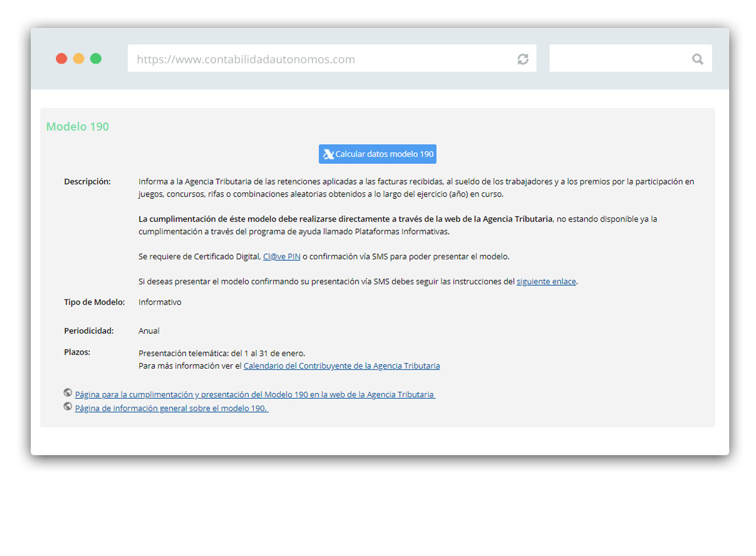This screenshot has height=556, width=756.
Task: Click the Plazos: label
Action: click(77, 353)
